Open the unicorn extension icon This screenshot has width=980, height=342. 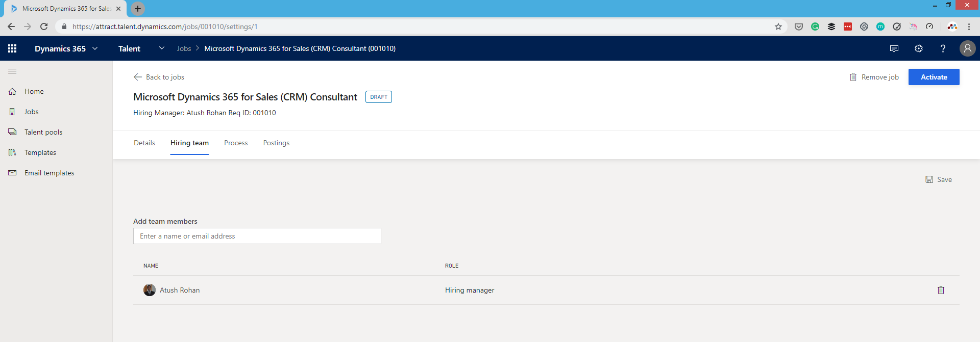coord(913,27)
